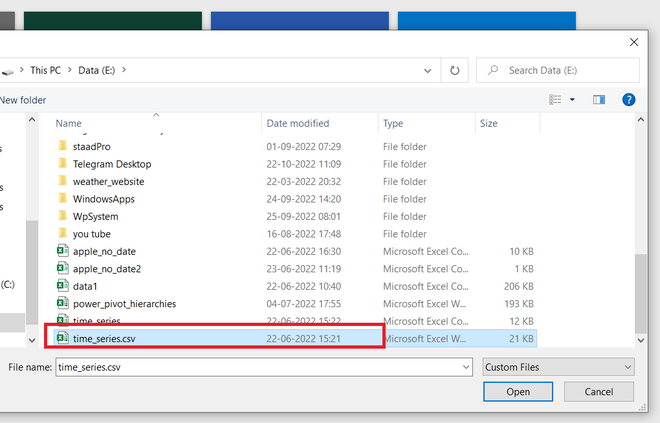660x423 pixels.
Task: Close the file dialog
Action: point(634,42)
